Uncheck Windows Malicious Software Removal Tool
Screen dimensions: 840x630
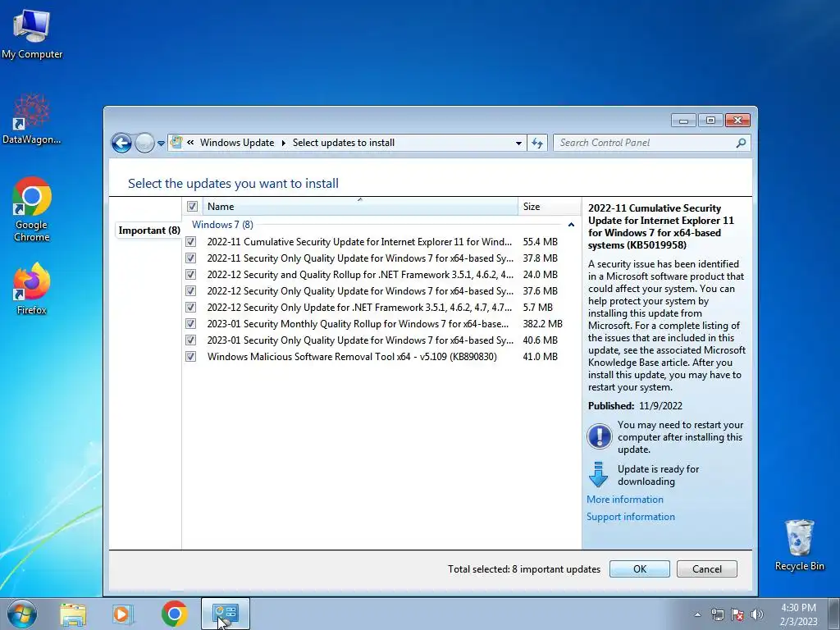190,357
